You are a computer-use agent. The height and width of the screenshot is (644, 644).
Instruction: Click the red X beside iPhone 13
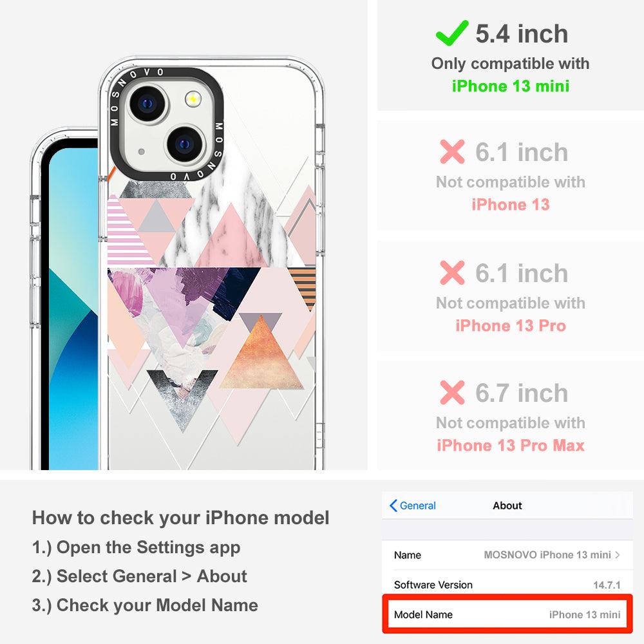[452, 151]
